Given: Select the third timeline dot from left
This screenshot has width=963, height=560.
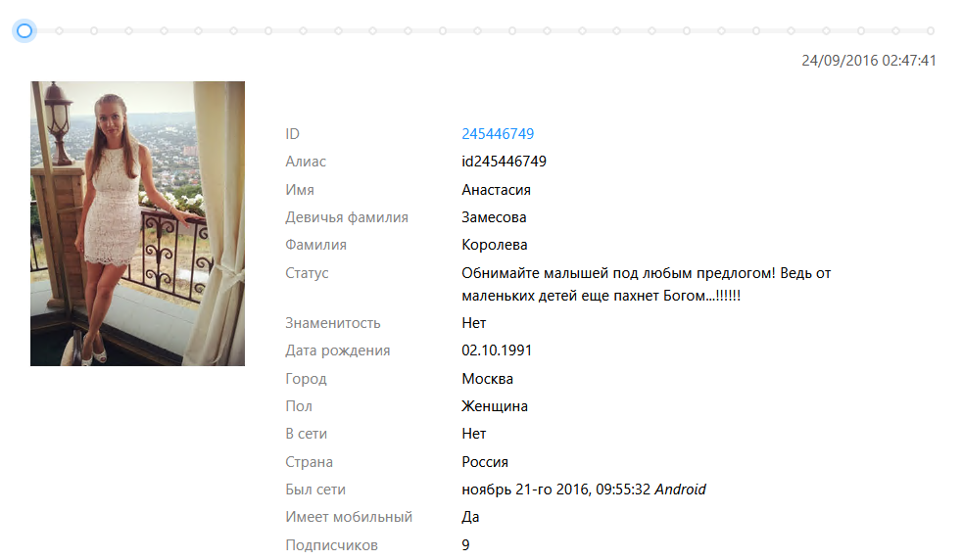Looking at the screenshot, I should pyautogui.click(x=94, y=30).
